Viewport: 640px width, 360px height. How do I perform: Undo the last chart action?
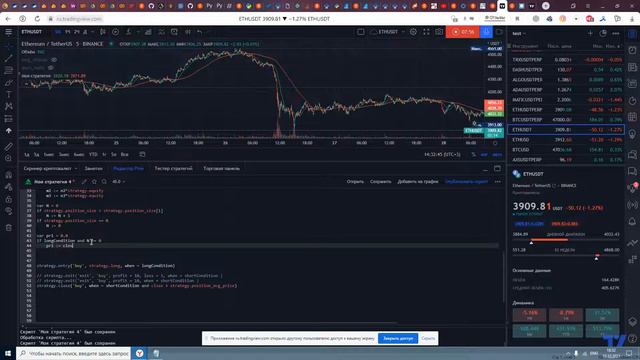pos(200,32)
